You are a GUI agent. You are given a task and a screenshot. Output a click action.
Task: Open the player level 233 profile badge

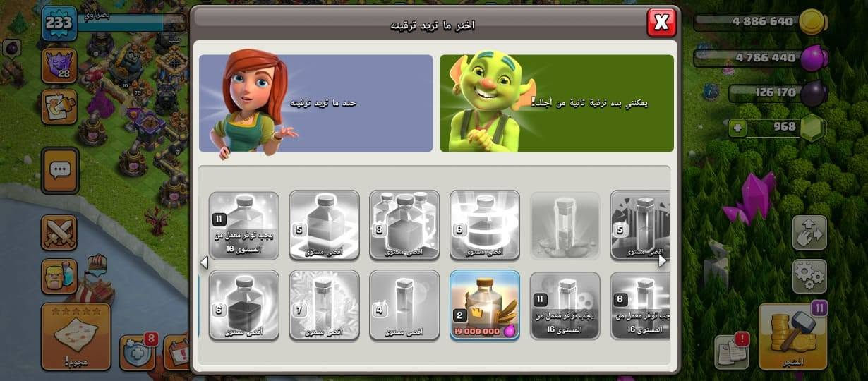click(x=59, y=23)
